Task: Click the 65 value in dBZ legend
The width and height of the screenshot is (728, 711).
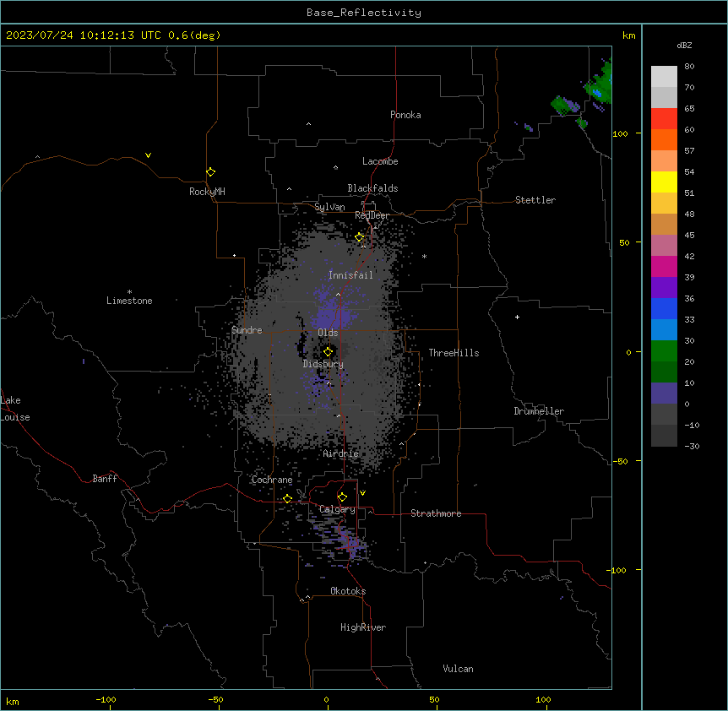Action: (689, 109)
